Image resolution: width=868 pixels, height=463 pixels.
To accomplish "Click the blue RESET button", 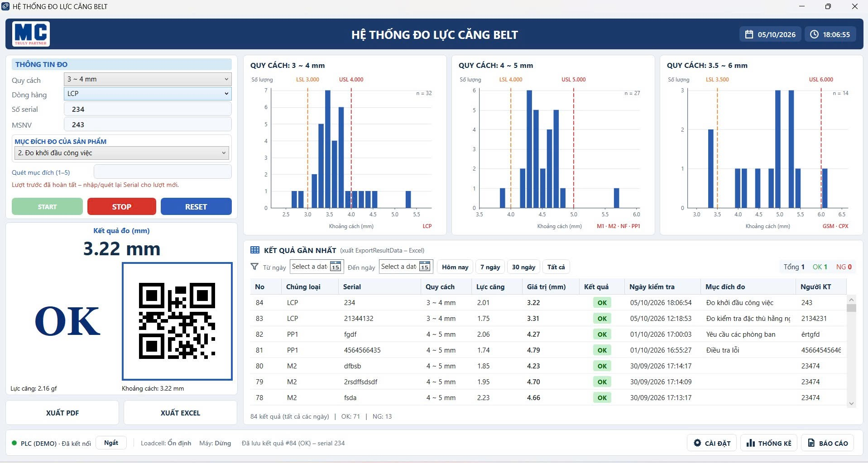I will pos(196,206).
